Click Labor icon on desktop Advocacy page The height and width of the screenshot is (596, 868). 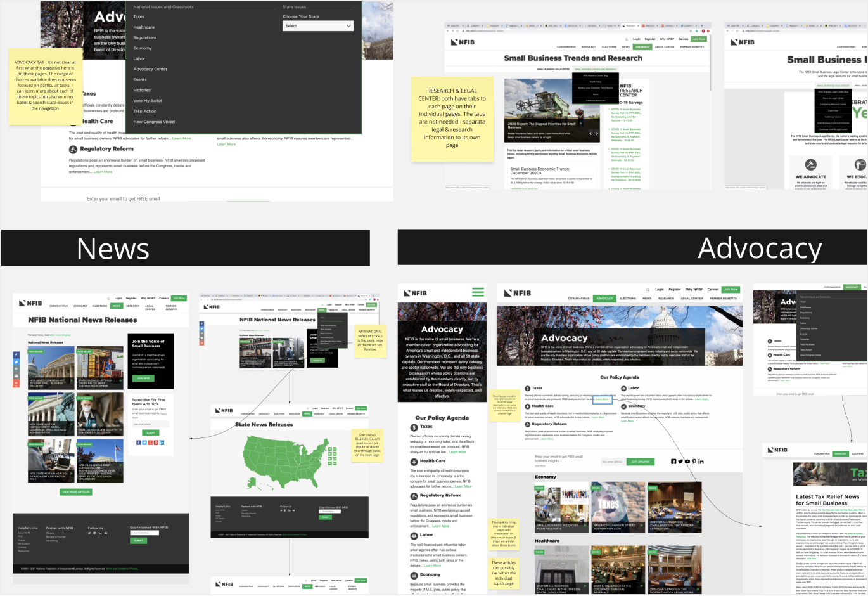click(623, 388)
